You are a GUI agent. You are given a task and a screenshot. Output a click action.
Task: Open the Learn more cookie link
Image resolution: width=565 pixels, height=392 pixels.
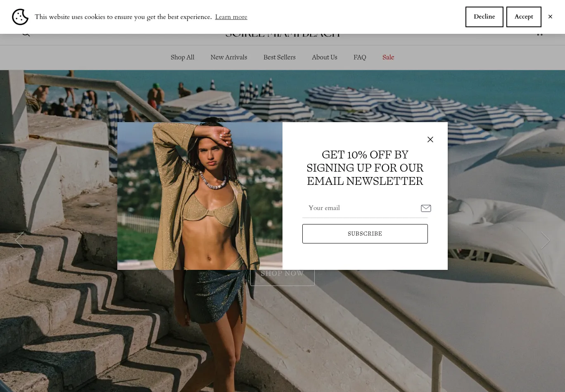pos(231,17)
